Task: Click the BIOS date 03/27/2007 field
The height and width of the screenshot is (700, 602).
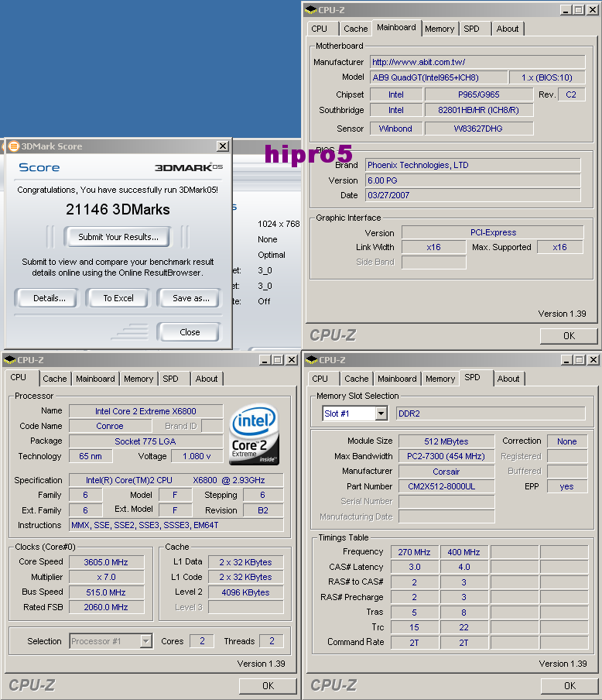Action: pyautogui.click(x=473, y=195)
